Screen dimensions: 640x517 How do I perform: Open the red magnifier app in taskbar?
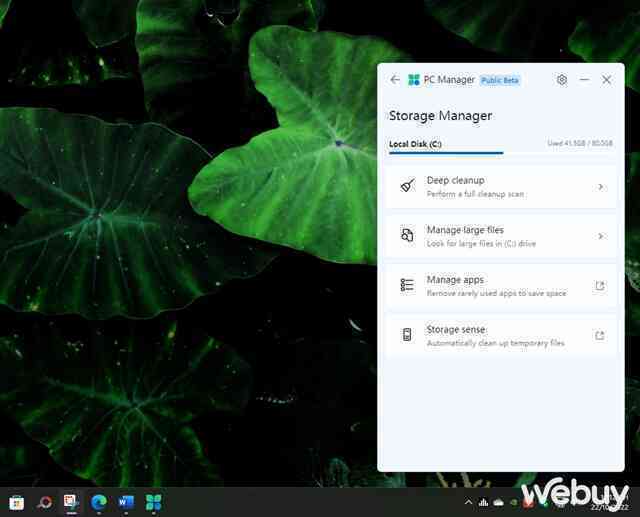(x=44, y=502)
